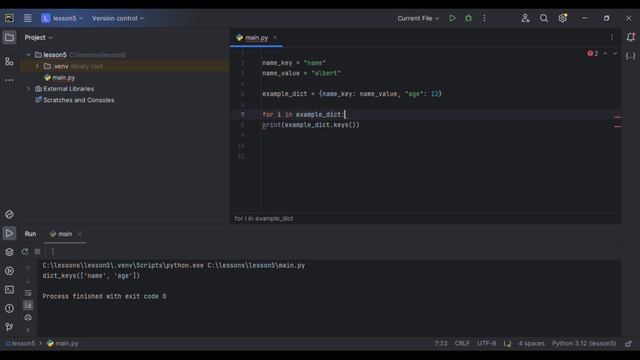This screenshot has height=360, width=640.
Task: Open Run toolbar more options
Action: click(53, 252)
